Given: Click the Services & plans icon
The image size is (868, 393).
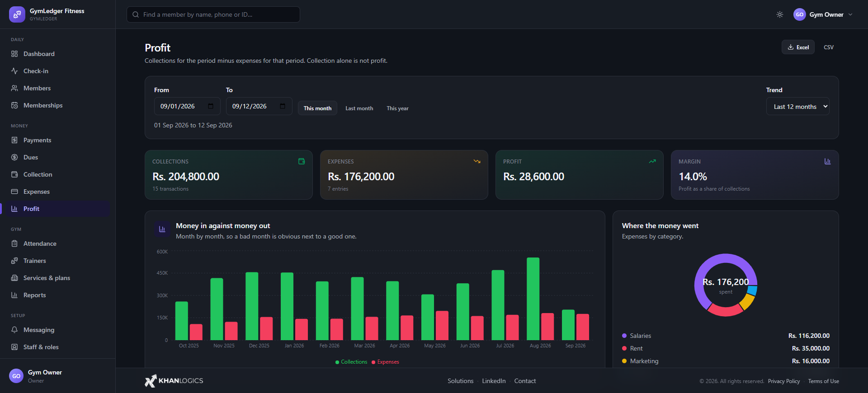Looking at the screenshot, I should point(14,278).
